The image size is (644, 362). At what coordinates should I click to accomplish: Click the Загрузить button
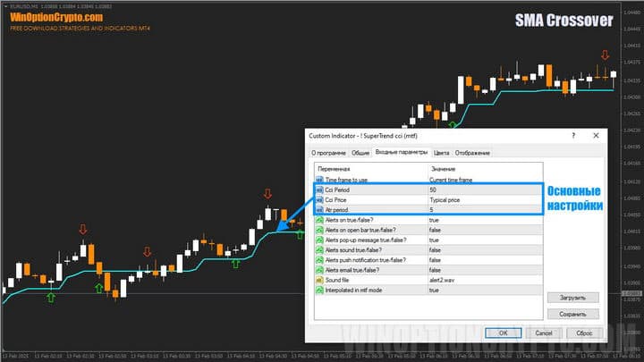click(572, 298)
